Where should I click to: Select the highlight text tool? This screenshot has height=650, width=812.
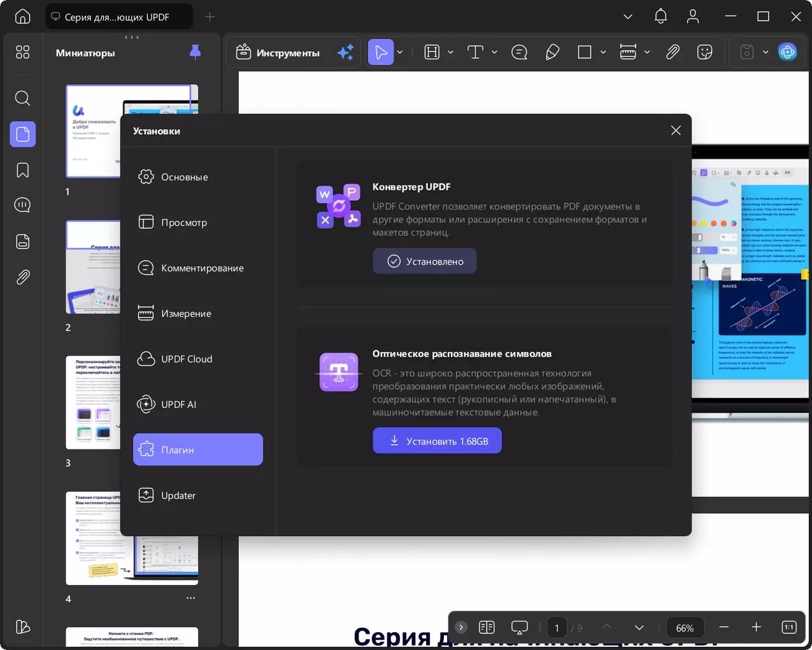click(x=432, y=52)
